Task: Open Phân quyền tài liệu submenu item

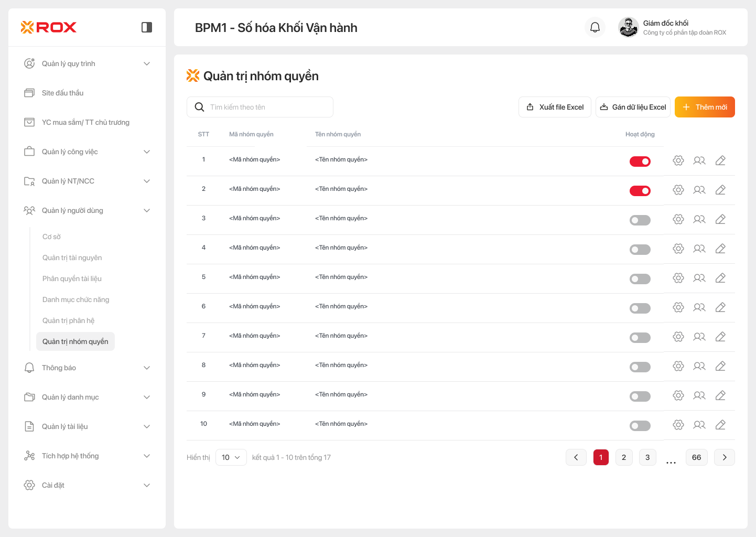Action: click(x=72, y=278)
